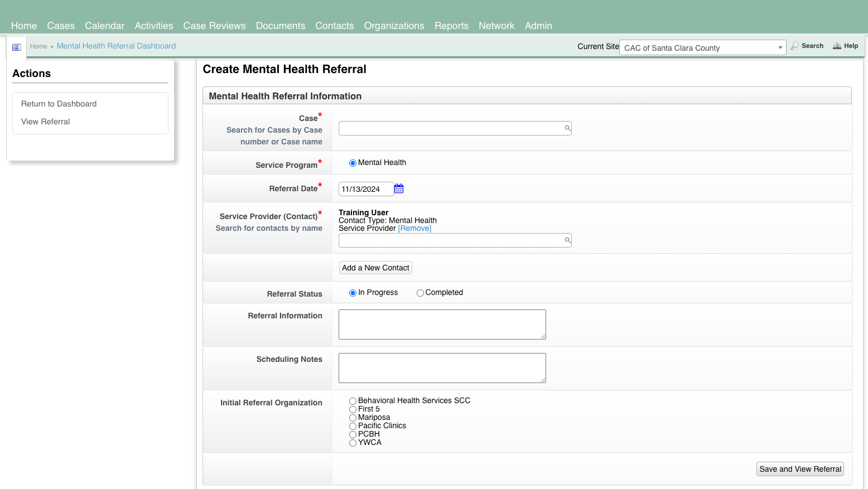Choose Mariposa as referral organization
The image size is (868, 489).
click(x=353, y=418)
